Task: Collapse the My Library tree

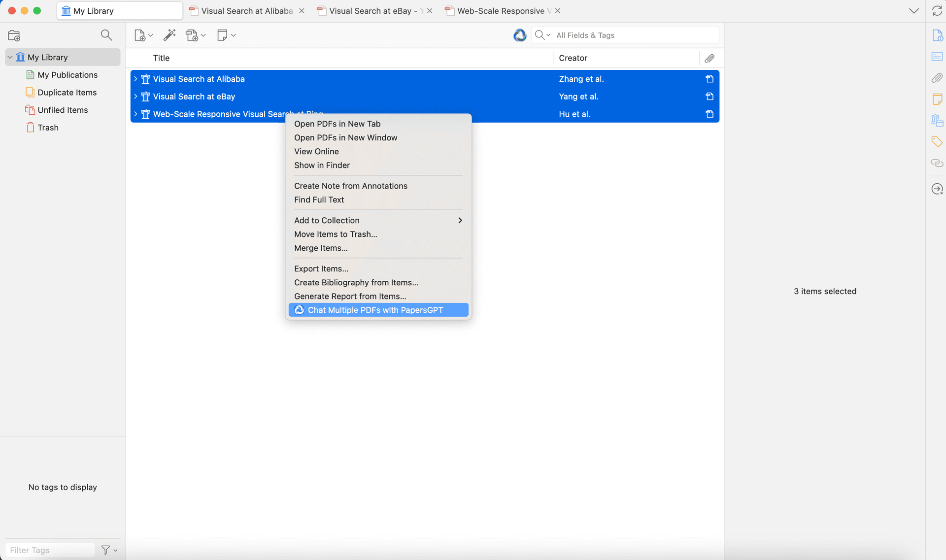Action: (10, 57)
